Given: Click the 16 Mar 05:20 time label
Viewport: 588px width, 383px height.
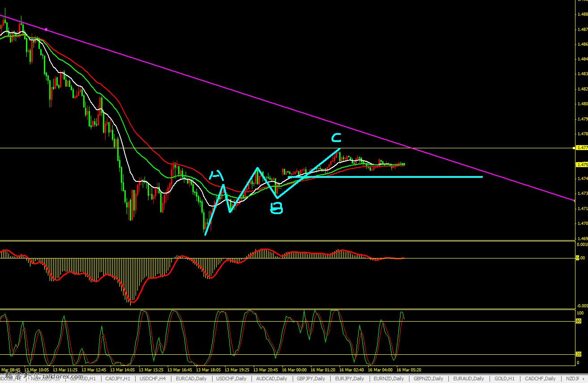Looking at the screenshot, I should click(409, 370).
